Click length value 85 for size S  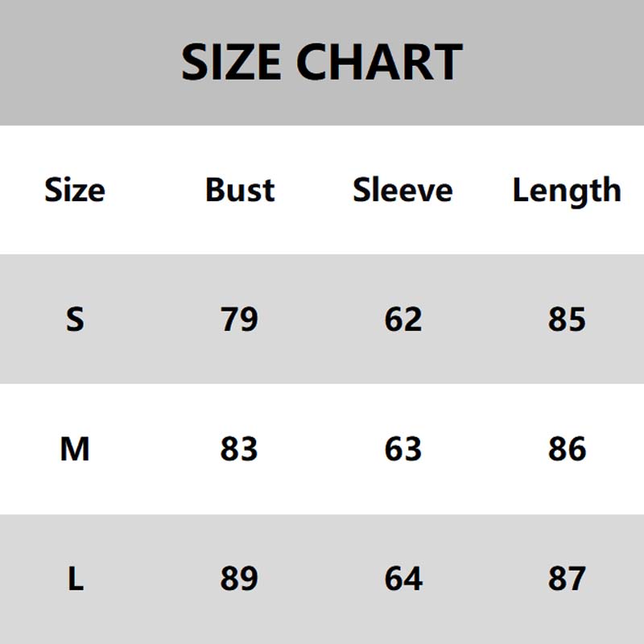point(567,320)
